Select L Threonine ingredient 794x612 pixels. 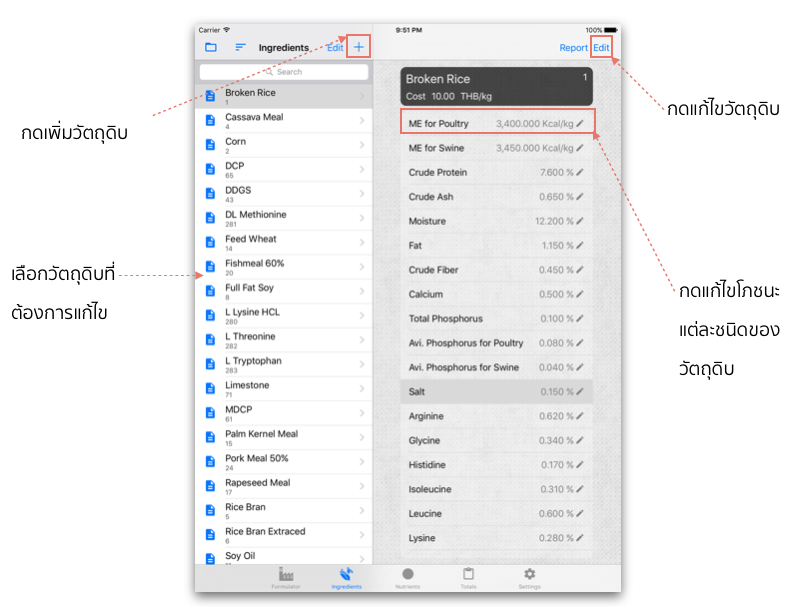click(284, 340)
